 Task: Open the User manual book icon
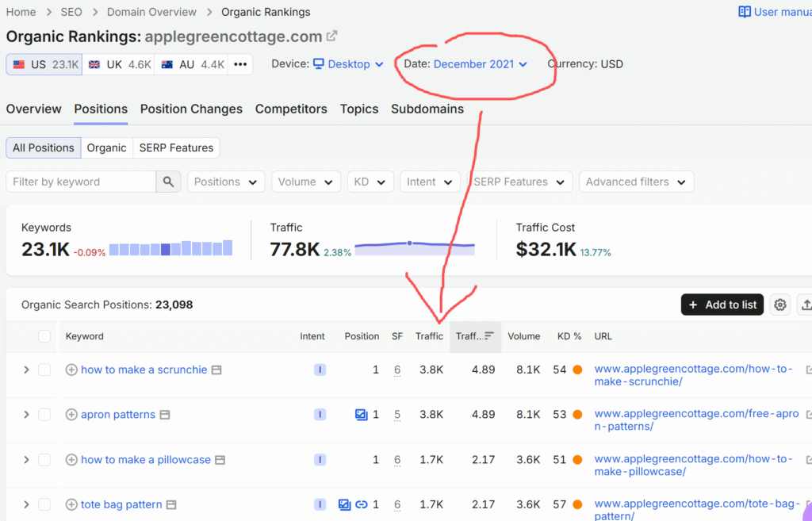tap(744, 12)
